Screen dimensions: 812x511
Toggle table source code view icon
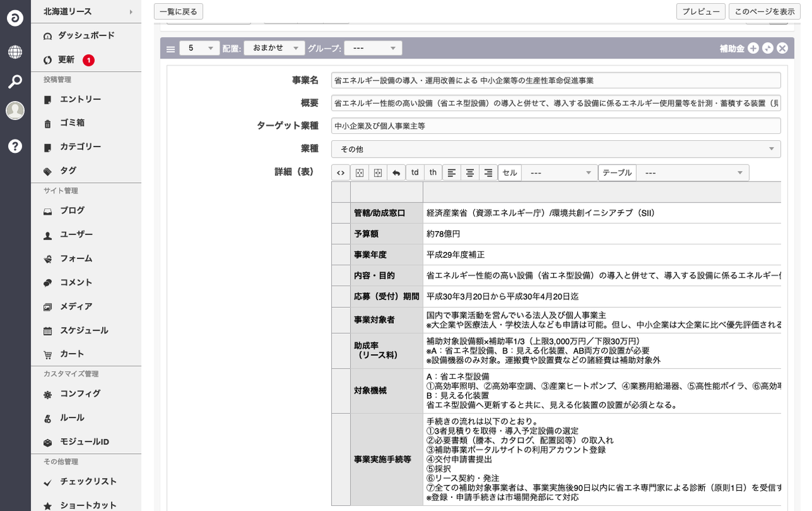pyautogui.click(x=341, y=173)
